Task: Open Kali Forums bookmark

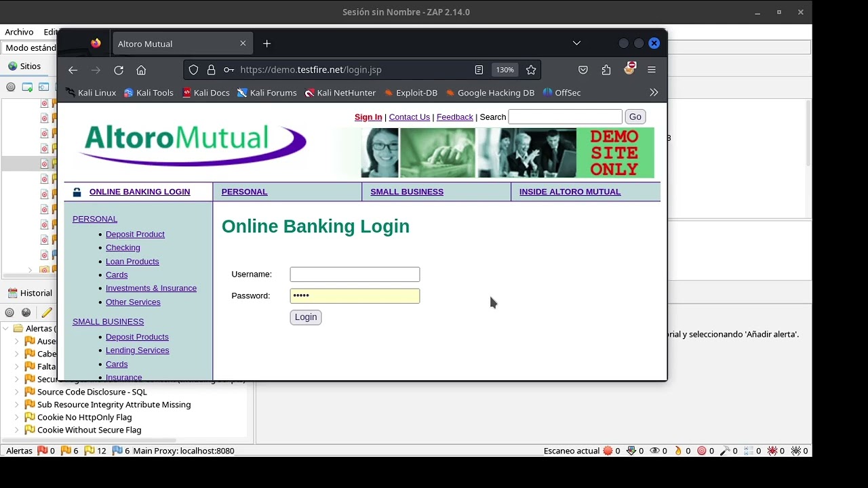Action: coord(267,92)
